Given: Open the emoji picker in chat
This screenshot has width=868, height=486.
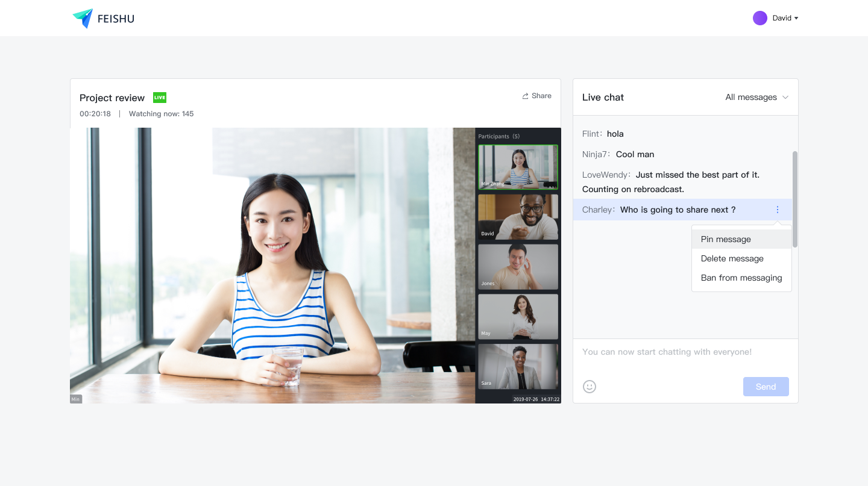Looking at the screenshot, I should tap(590, 387).
